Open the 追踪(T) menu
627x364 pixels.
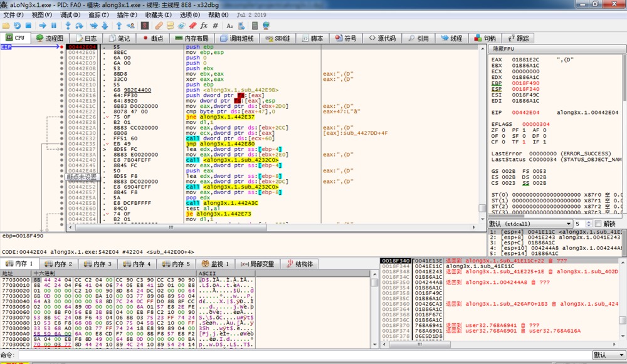click(98, 15)
